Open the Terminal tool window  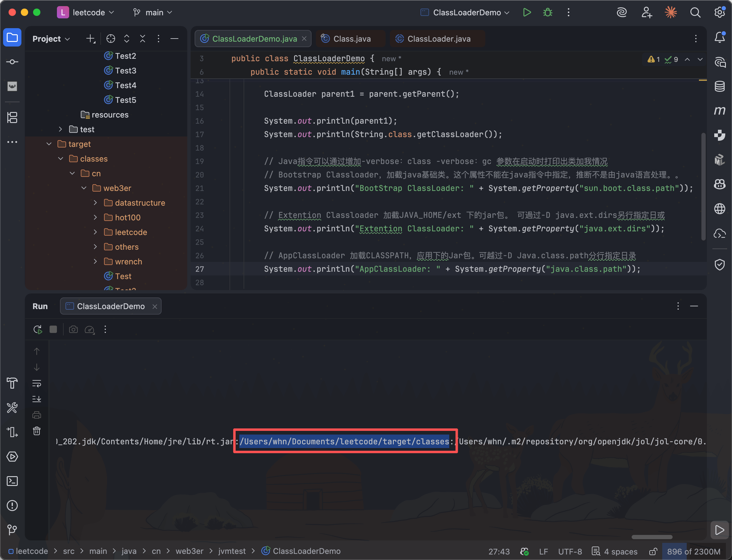[x=12, y=481]
